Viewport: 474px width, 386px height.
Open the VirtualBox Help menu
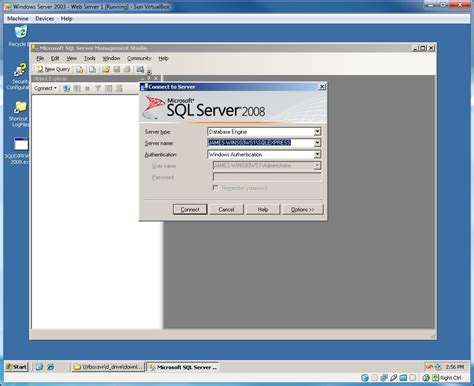pos(67,19)
